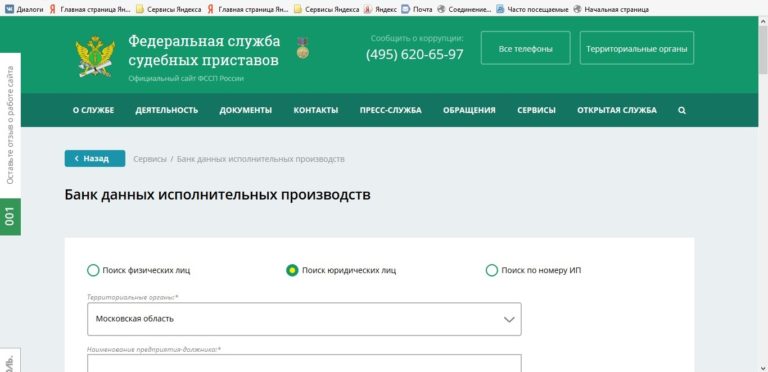Click Федеральная служба судебных приставов title
The image size is (768, 372).
204,50
